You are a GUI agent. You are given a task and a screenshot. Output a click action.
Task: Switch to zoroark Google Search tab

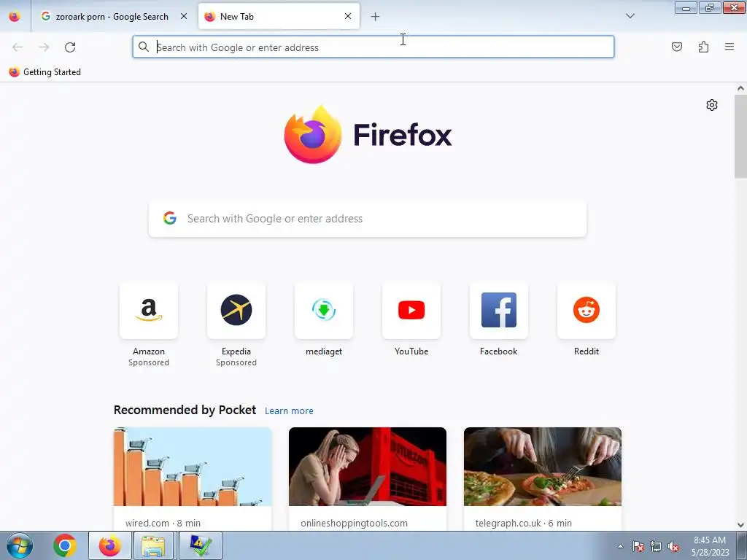(x=113, y=17)
